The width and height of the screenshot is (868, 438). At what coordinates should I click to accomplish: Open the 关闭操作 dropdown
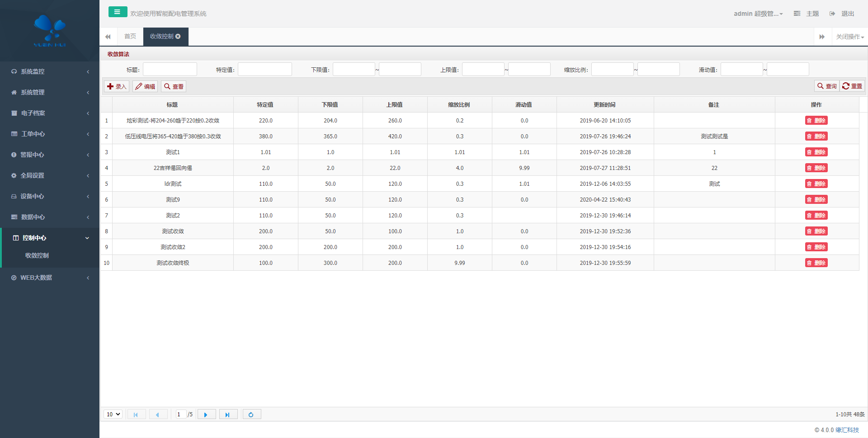click(x=849, y=37)
